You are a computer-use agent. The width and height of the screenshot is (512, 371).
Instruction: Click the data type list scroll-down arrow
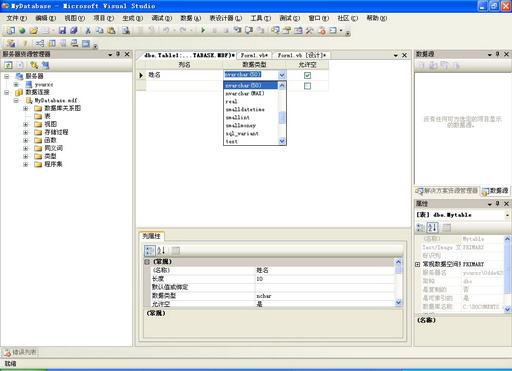click(282, 141)
